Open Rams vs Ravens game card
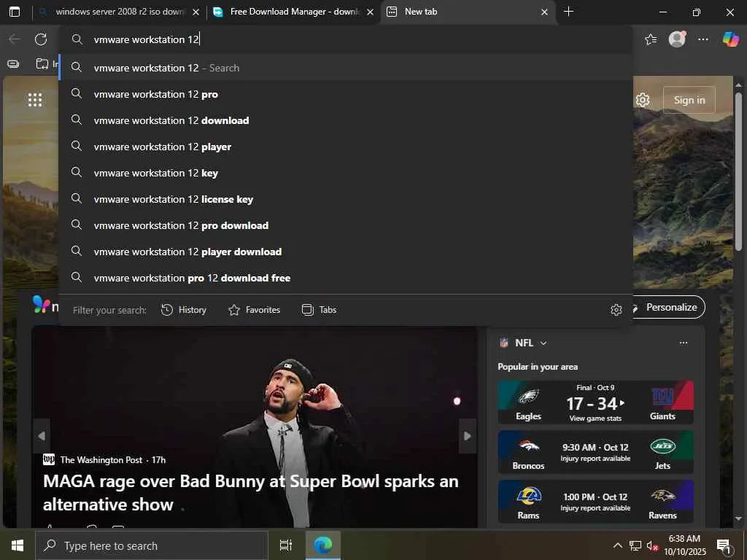This screenshot has height=560, width=747. tap(595, 502)
